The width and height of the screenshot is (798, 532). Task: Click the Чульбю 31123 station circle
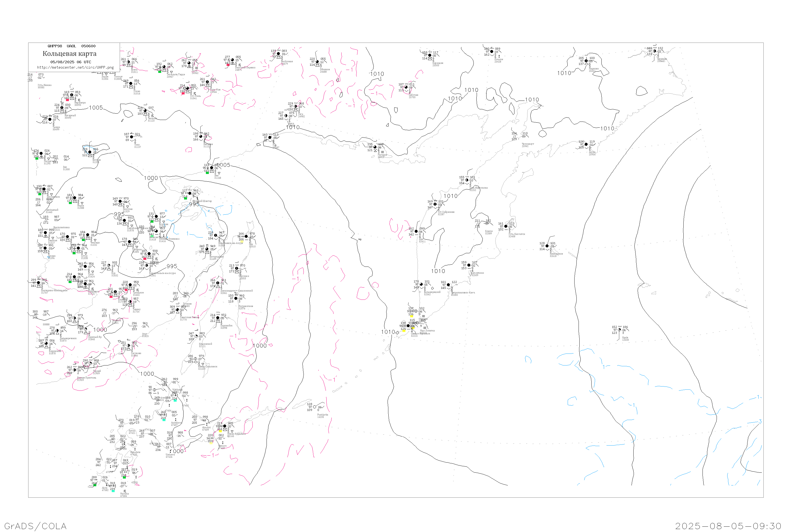(145, 111)
